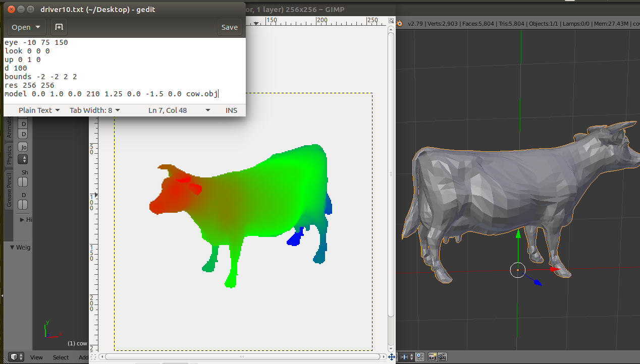The height and width of the screenshot is (364, 640).
Task: Select the OpenGL render image camera icon
Action: (x=432, y=357)
